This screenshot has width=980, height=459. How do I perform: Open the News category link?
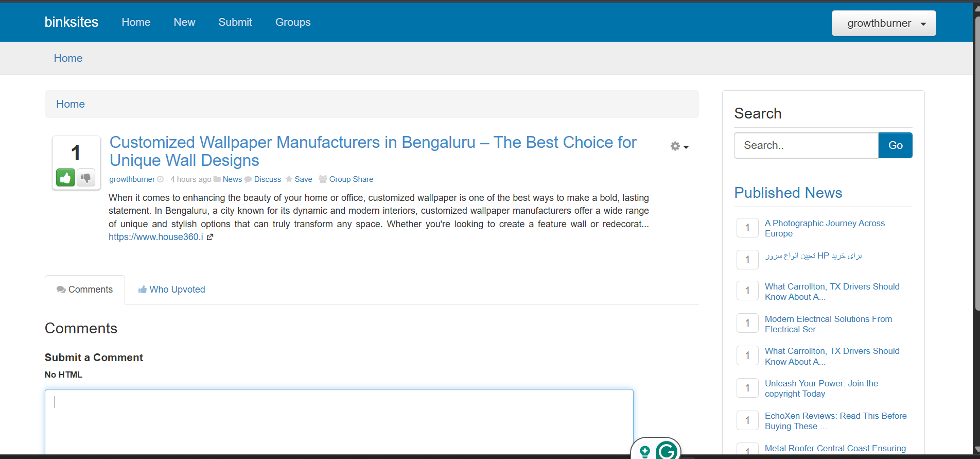(232, 179)
